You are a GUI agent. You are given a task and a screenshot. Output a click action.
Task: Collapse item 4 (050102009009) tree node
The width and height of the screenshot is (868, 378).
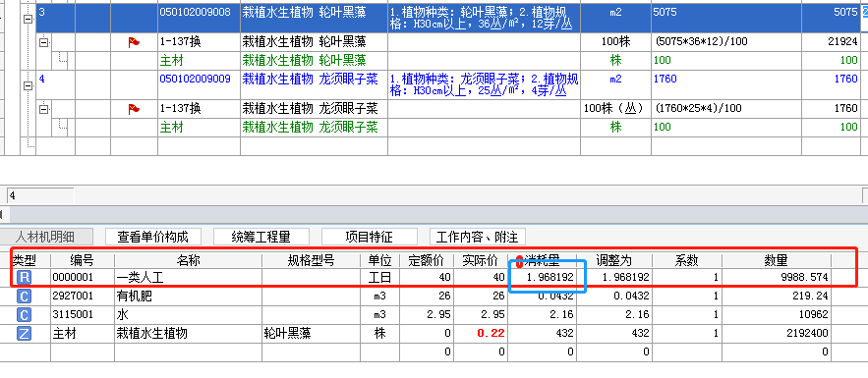click(28, 85)
